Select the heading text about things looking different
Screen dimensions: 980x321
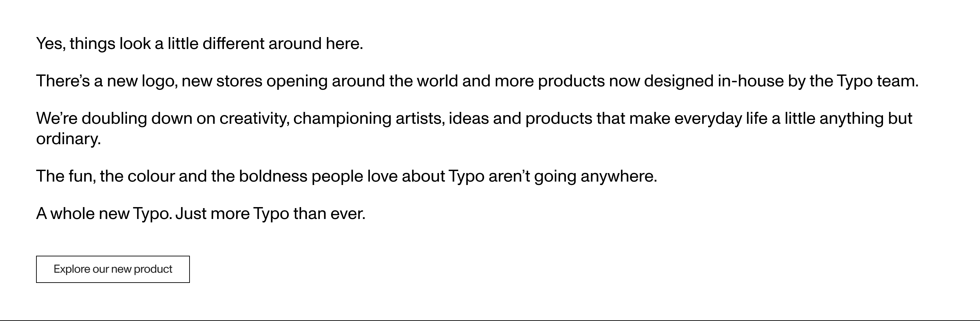200,43
